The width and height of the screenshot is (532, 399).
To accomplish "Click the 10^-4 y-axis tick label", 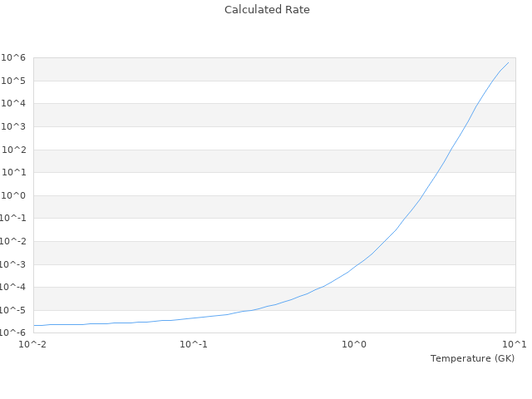I will (13, 288).
